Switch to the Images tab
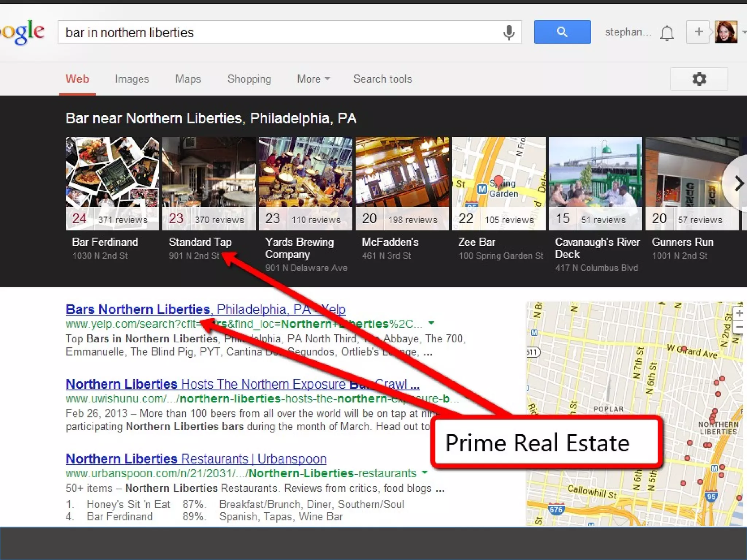747x560 pixels. point(132,79)
